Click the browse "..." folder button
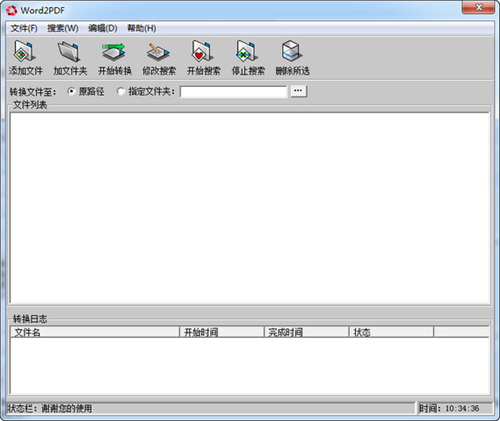Image resolution: width=500 pixels, height=421 pixels. (298, 91)
